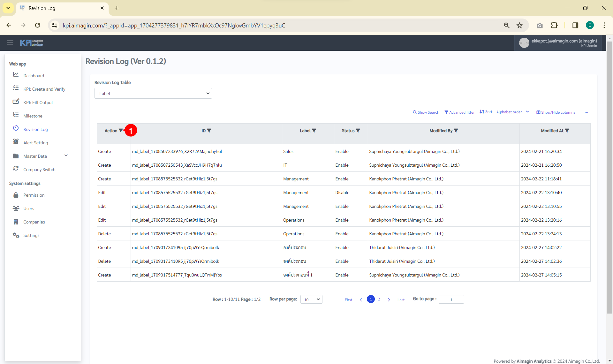This screenshot has height=364, width=613.
Task: Click the Advanced filter link
Action: [459, 112]
